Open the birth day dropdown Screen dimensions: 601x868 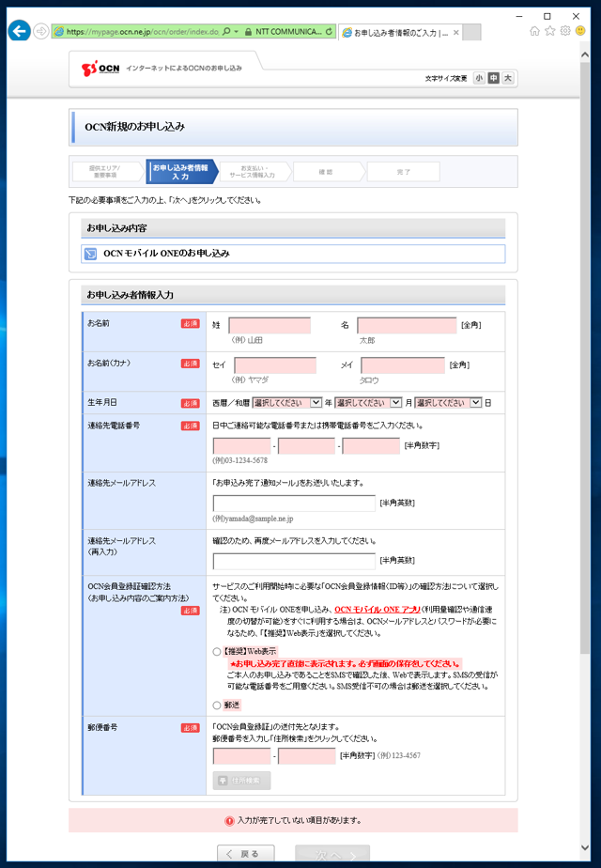(x=448, y=402)
